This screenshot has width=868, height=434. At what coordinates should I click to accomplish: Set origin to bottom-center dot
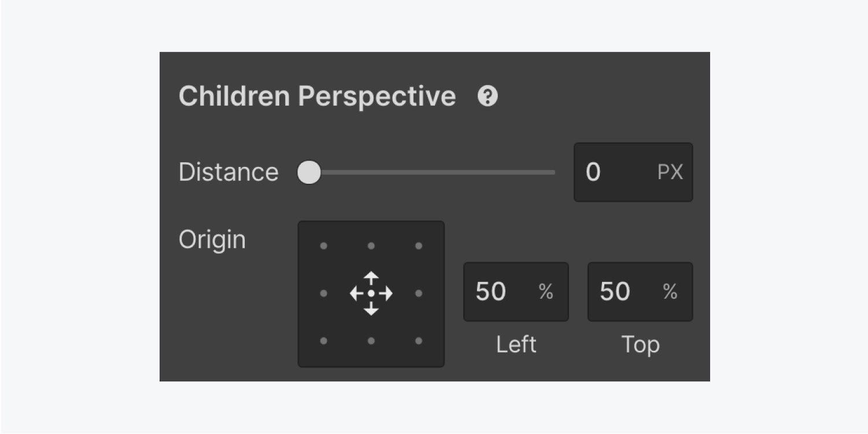pyautogui.click(x=371, y=341)
